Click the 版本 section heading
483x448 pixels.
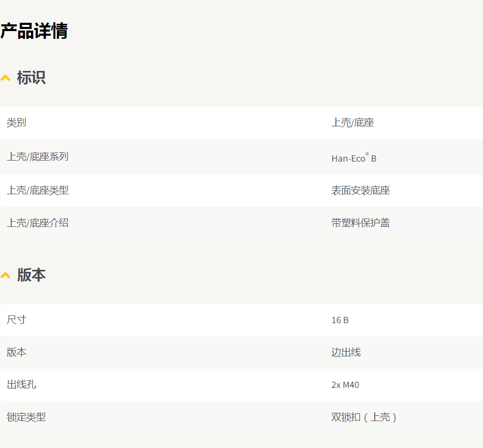pyautogui.click(x=32, y=274)
